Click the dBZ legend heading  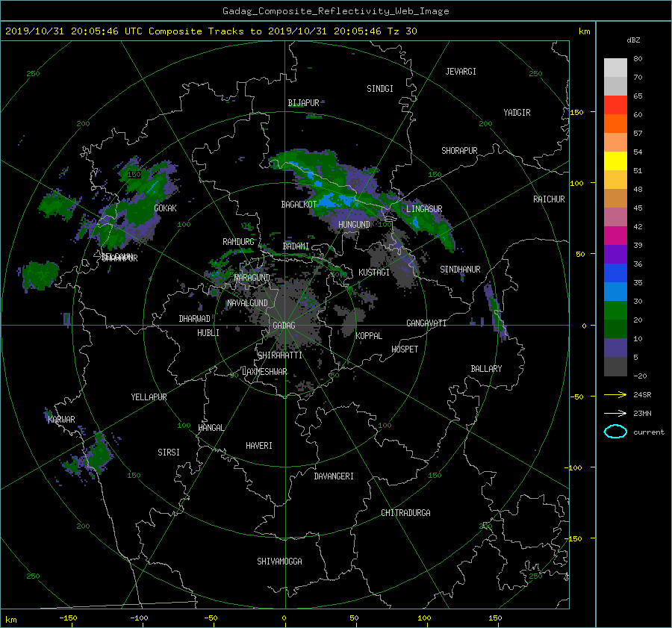tap(633, 40)
